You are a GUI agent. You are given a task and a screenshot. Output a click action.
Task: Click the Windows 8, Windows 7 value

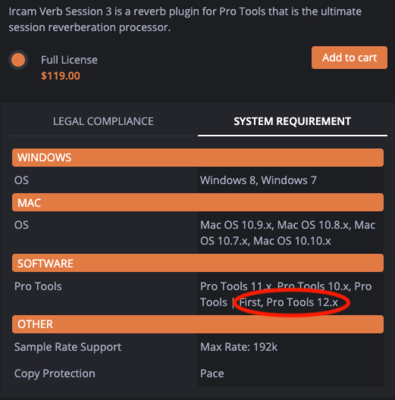[258, 180]
